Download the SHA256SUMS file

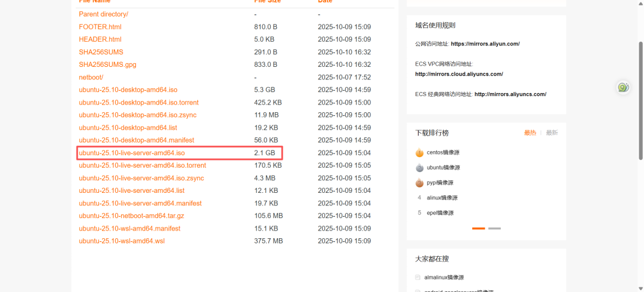[x=101, y=52]
